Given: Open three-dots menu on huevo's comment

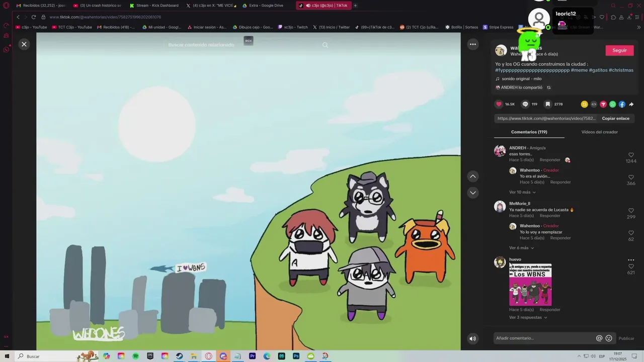Looking at the screenshot, I should tap(631, 260).
